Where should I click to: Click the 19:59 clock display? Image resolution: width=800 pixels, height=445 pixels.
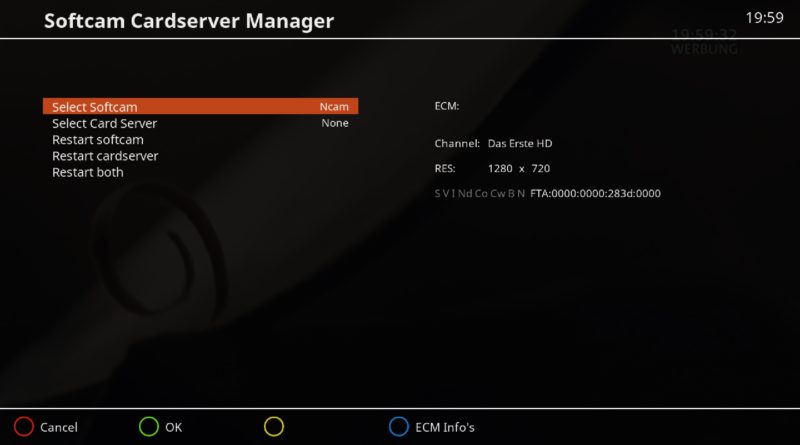pos(764,18)
